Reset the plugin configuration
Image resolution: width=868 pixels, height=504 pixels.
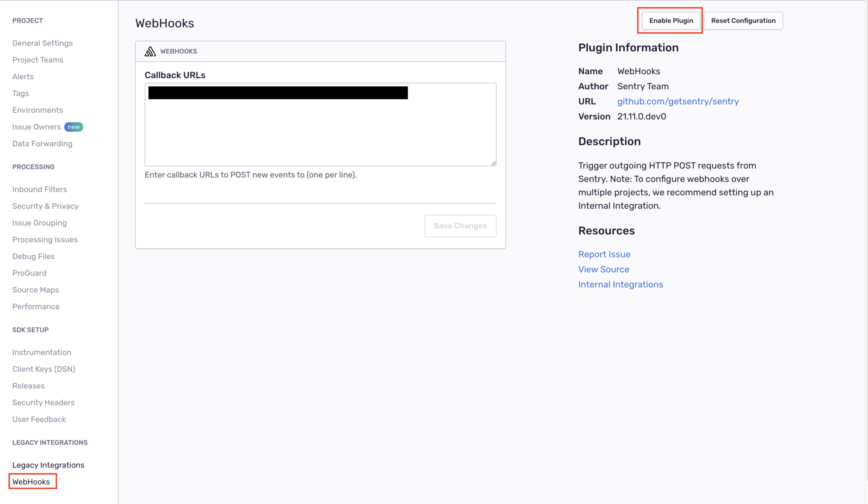coord(743,20)
